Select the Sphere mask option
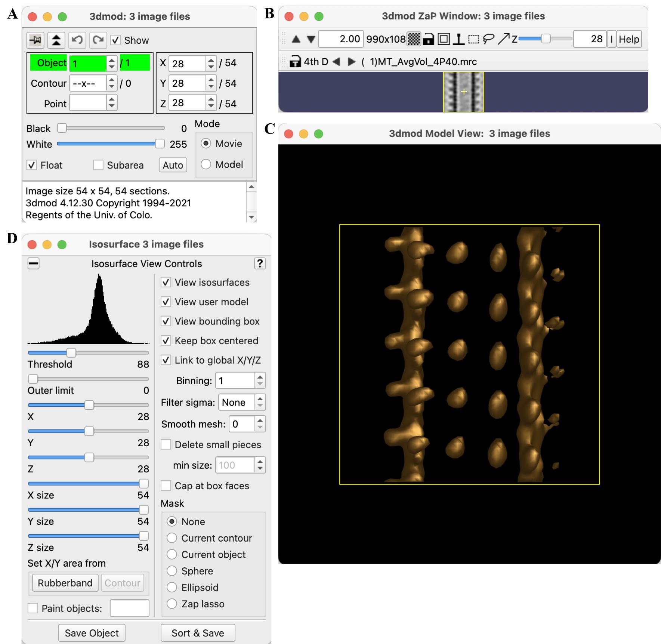 click(x=172, y=571)
